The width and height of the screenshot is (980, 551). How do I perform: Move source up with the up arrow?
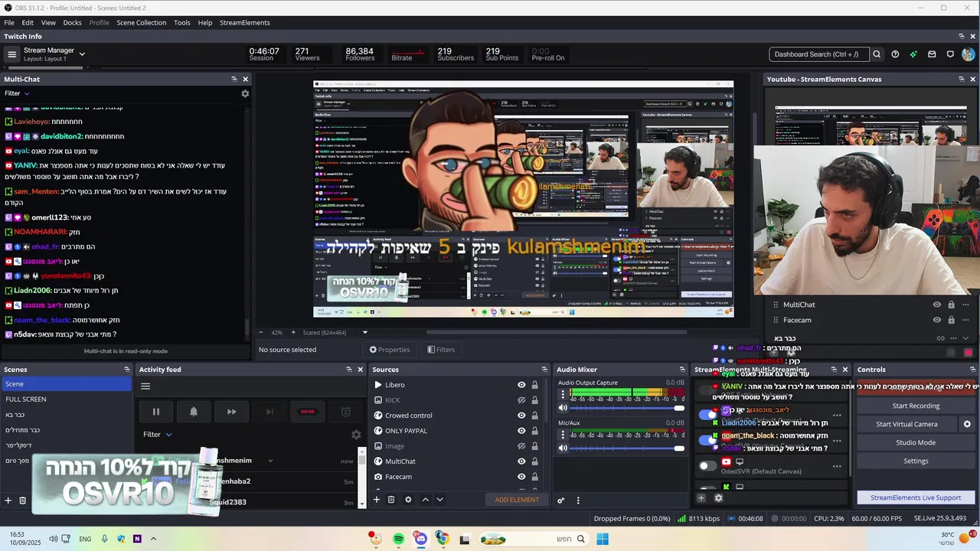tap(426, 500)
